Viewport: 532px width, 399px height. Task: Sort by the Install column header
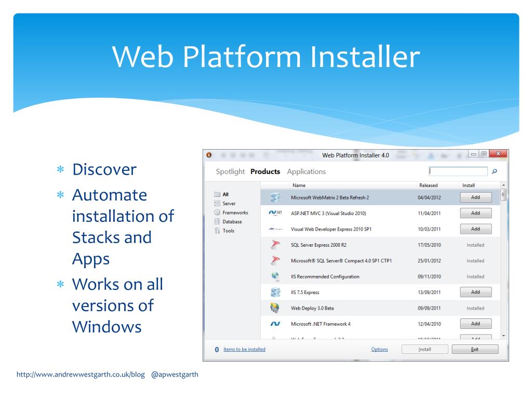(469, 185)
